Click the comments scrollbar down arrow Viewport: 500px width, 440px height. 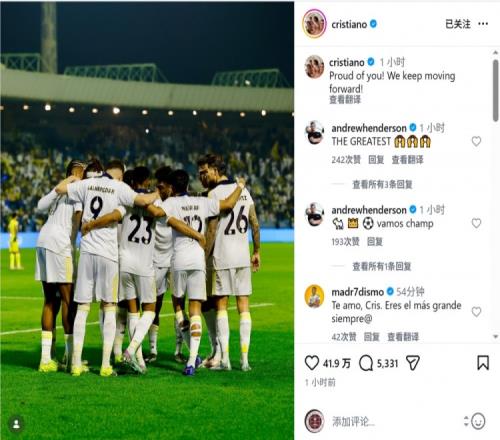pyautogui.click(x=496, y=337)
